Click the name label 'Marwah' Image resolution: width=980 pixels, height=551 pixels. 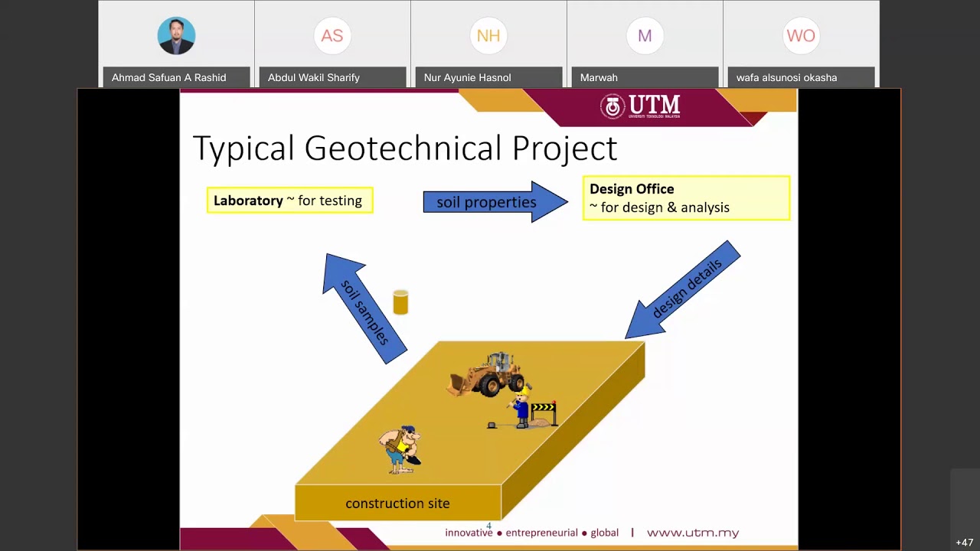599,77
